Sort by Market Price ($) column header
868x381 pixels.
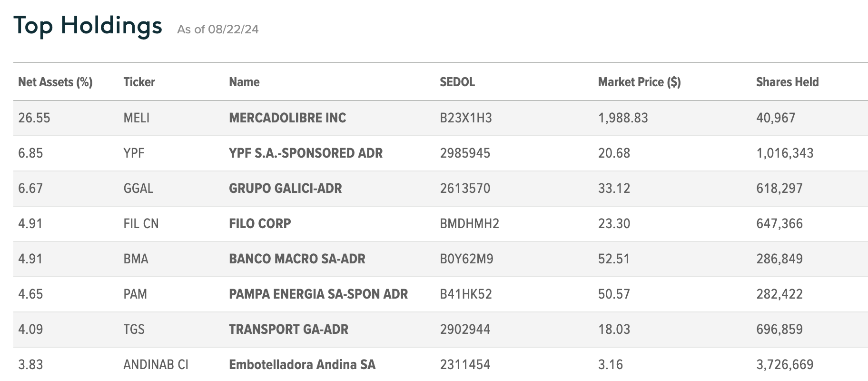[x=639, y=82]
